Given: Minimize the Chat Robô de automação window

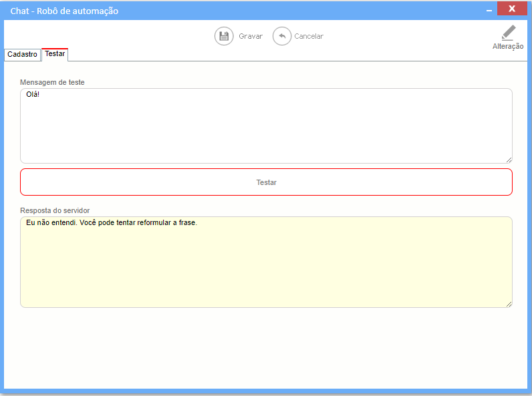Looking at the screenshot, I should click(489, 11).
